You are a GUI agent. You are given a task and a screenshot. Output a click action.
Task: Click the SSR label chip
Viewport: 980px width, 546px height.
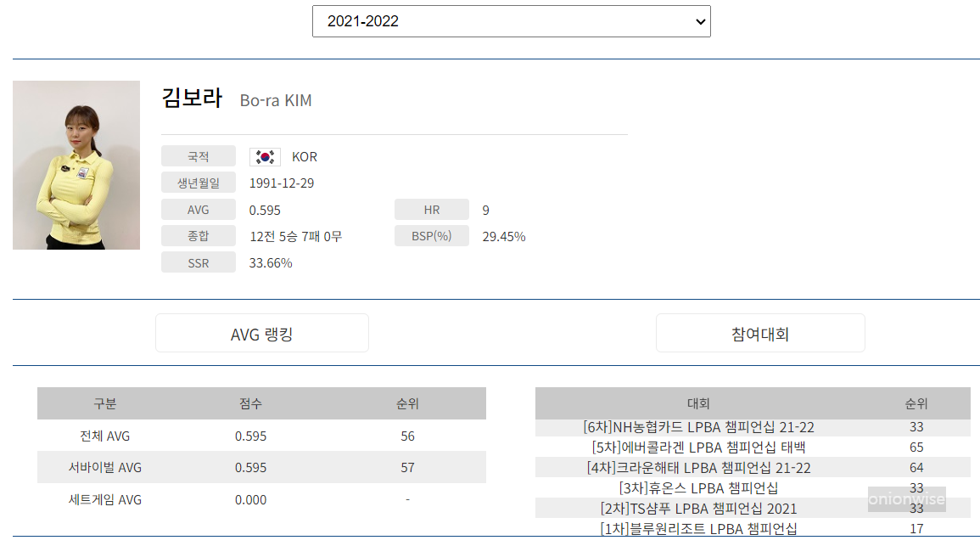tap(198, 262)
